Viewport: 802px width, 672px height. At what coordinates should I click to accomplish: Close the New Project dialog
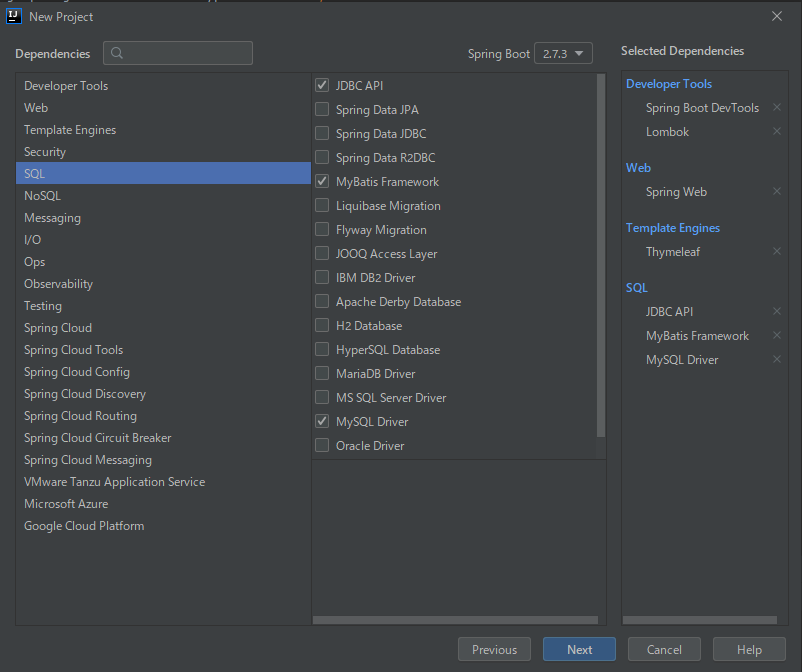(776, 16)
